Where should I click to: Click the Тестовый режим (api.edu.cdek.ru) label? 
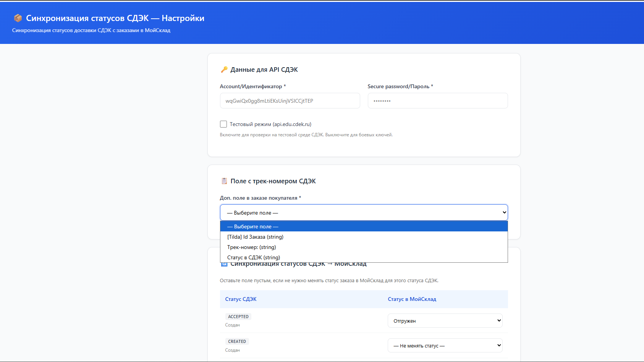tap(270, 124)
